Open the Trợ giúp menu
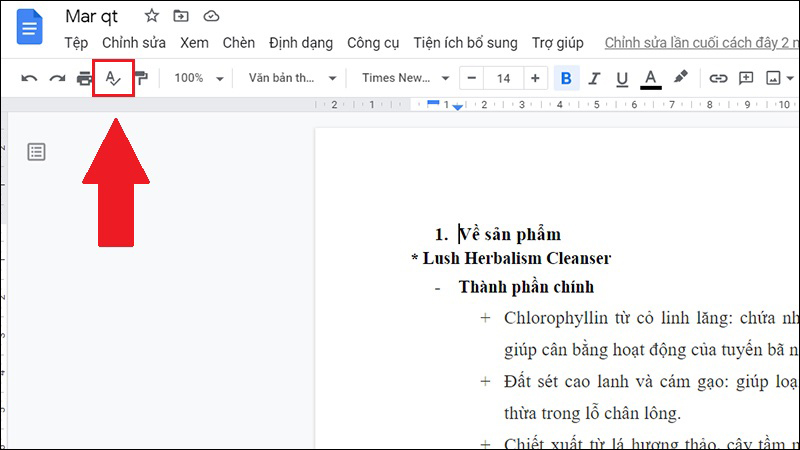Viewport: 800px width, 450px height. coord(558,43)
